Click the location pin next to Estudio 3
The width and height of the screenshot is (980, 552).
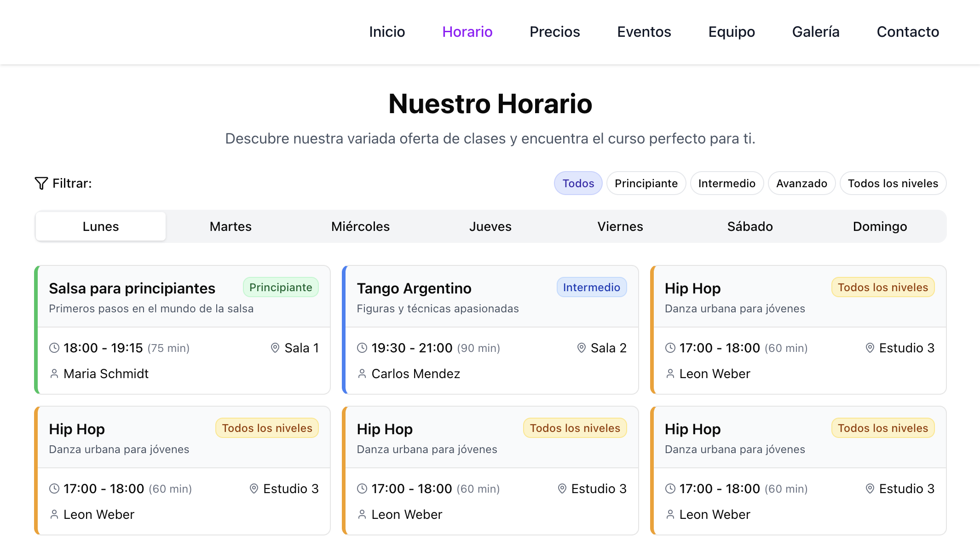pyautogui.click(x=870, y=348)
